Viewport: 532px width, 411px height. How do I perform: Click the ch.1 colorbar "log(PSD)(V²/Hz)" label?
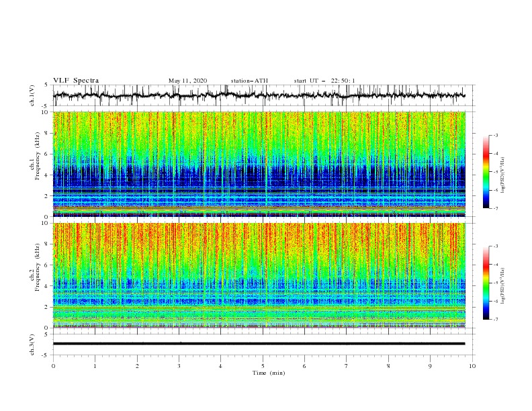click(x=502, y=175)
